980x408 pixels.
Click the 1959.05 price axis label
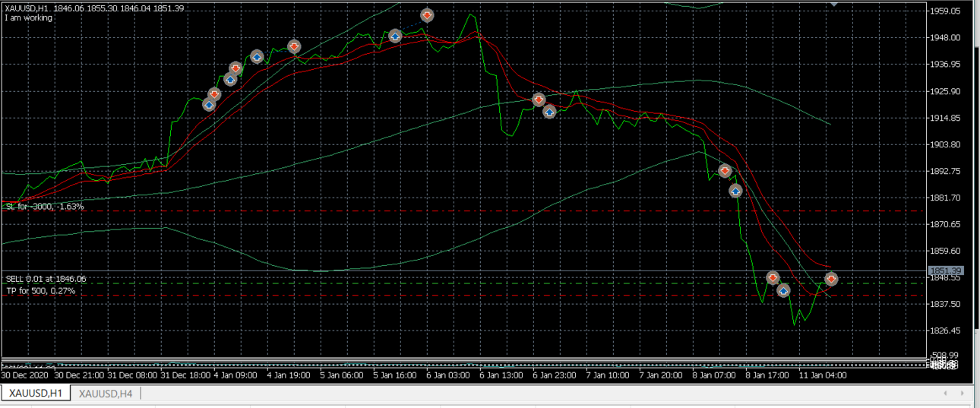946,11
